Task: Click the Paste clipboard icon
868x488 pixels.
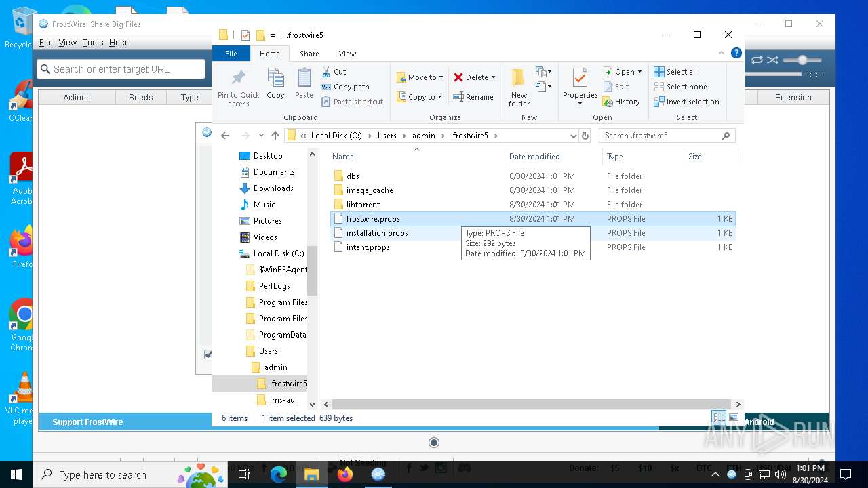Action: pos(304,78)
